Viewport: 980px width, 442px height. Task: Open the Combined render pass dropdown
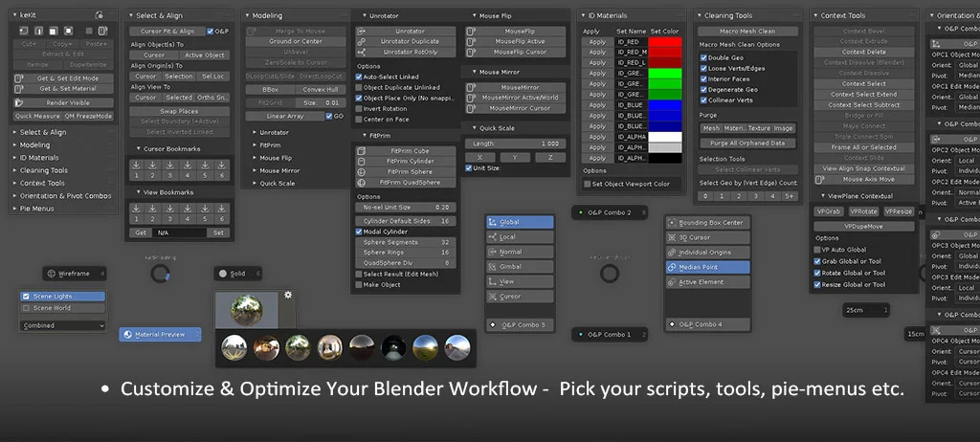[x=62, y=325]
